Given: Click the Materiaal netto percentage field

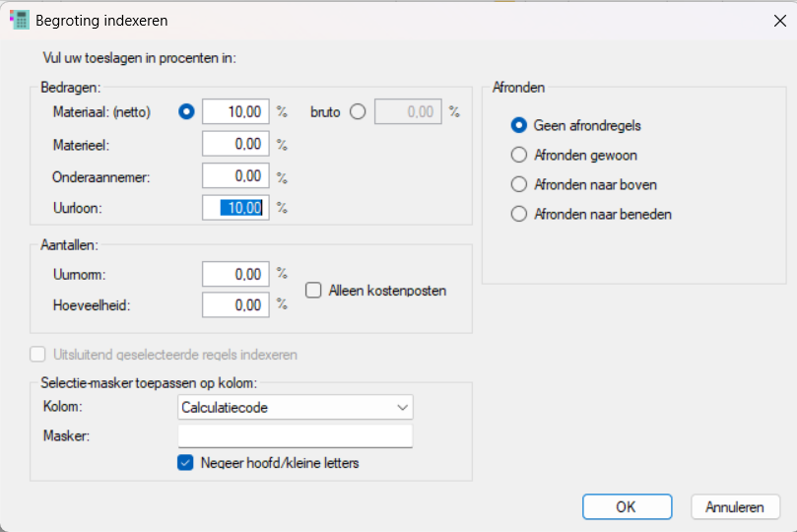Looking at the screenshot, I should 234,112.
